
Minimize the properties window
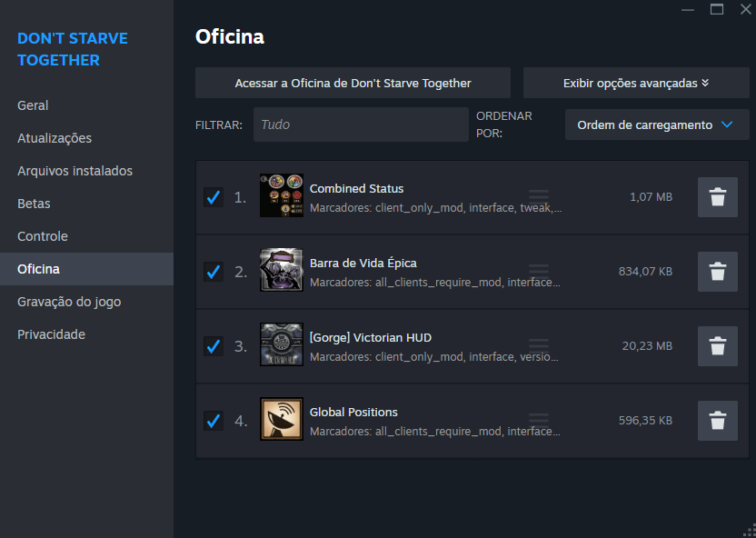point(688,10)
